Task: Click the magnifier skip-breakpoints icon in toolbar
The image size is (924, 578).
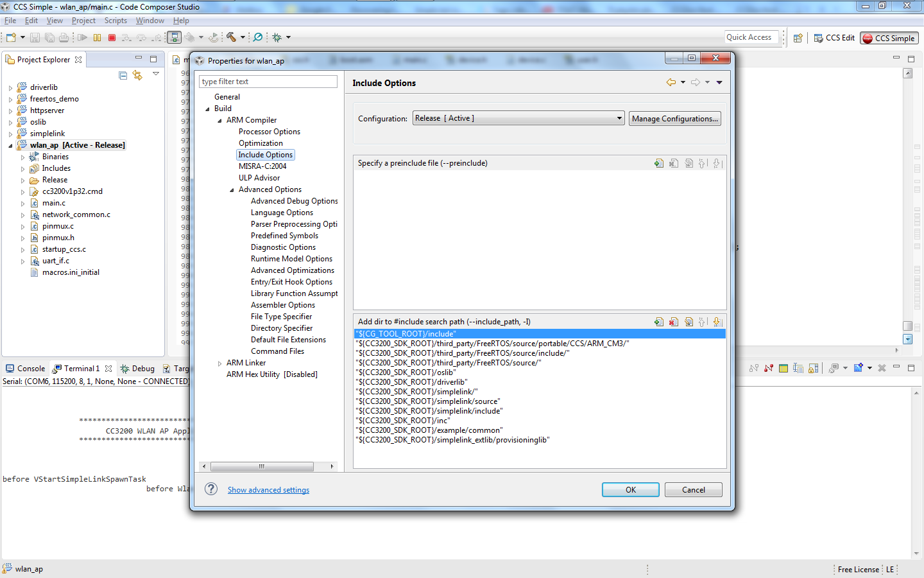Action: 258,38
